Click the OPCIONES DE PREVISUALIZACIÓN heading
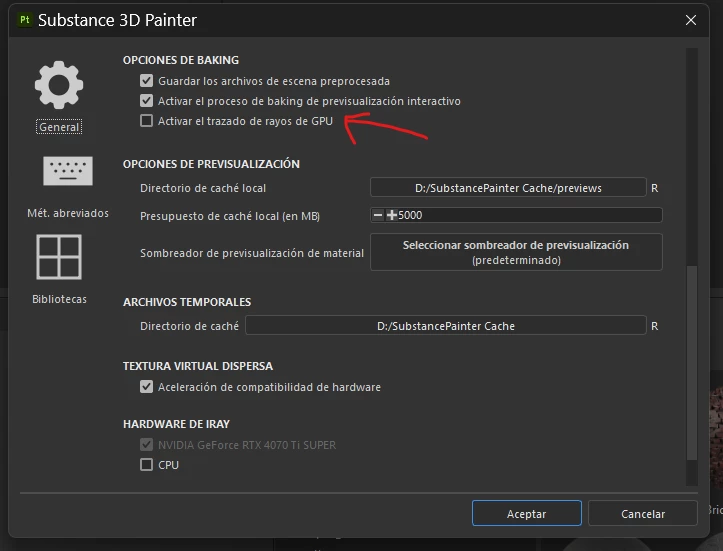 211,164
